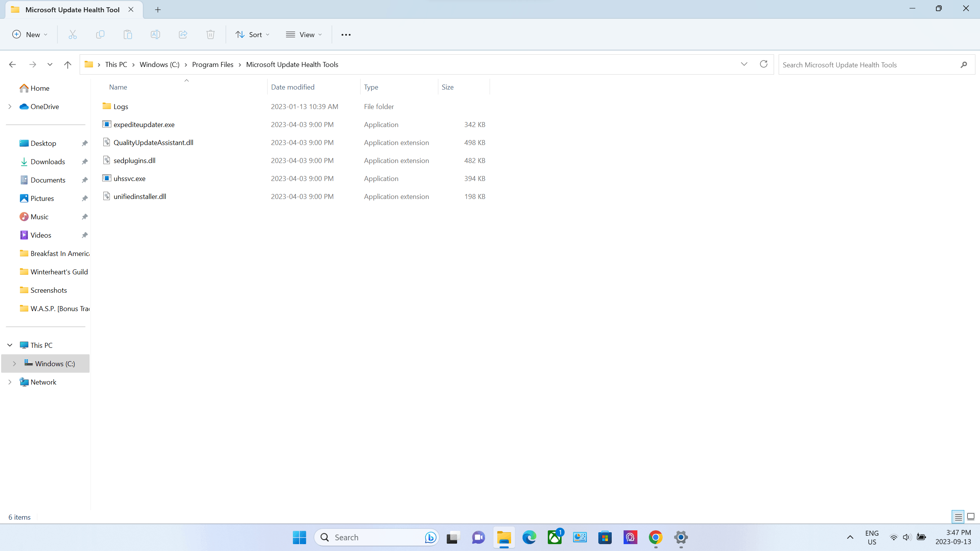This screenshot has height=551, width=980.
Task: Open the Sort dropdown menu
Action: 252,34
